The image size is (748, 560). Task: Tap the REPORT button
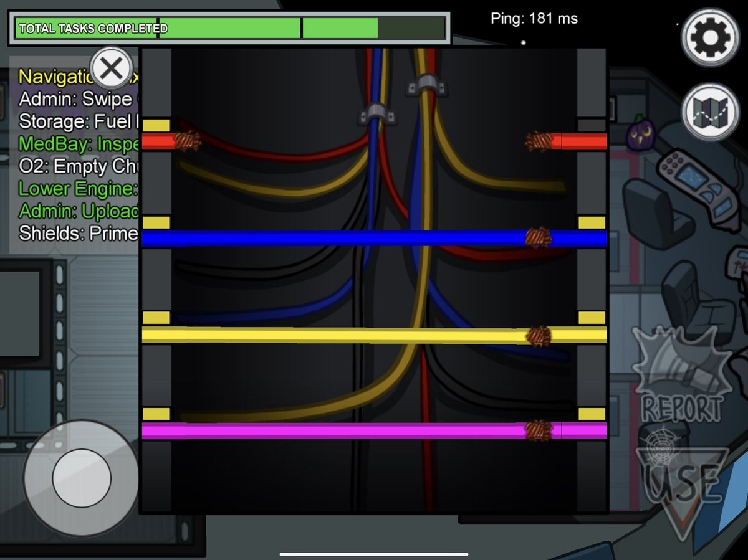[x=683, y=376]
